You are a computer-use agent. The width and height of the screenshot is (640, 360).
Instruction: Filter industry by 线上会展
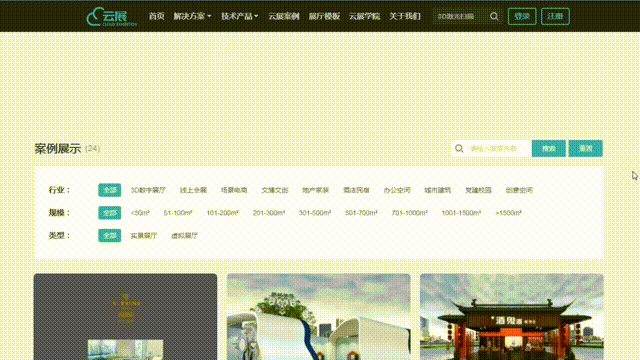pyautogui.click(x=193, y=190)
